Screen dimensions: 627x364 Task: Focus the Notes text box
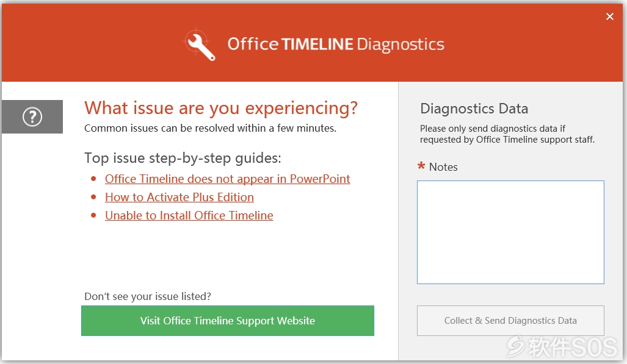coord(510,232)
